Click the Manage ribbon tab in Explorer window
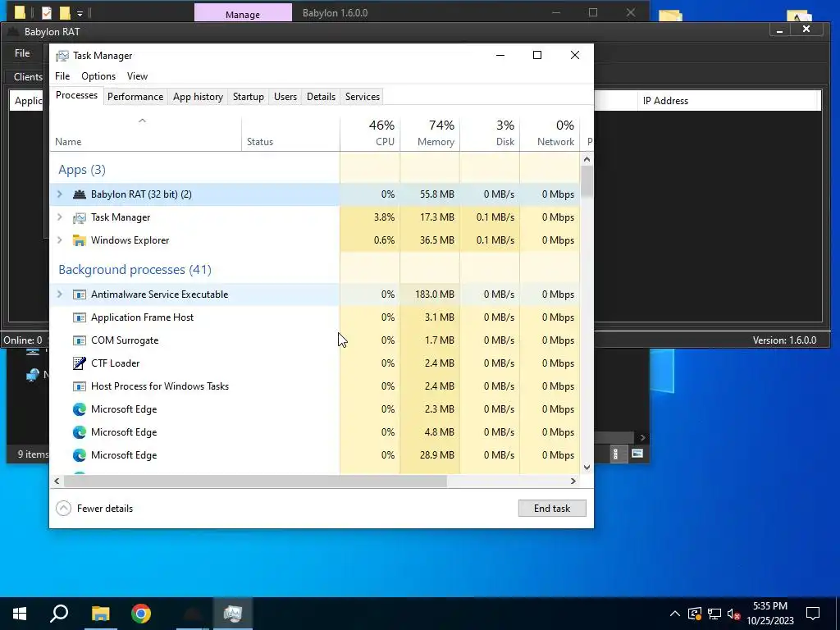This screenshot has height=630, width=840. coord(243,15)
